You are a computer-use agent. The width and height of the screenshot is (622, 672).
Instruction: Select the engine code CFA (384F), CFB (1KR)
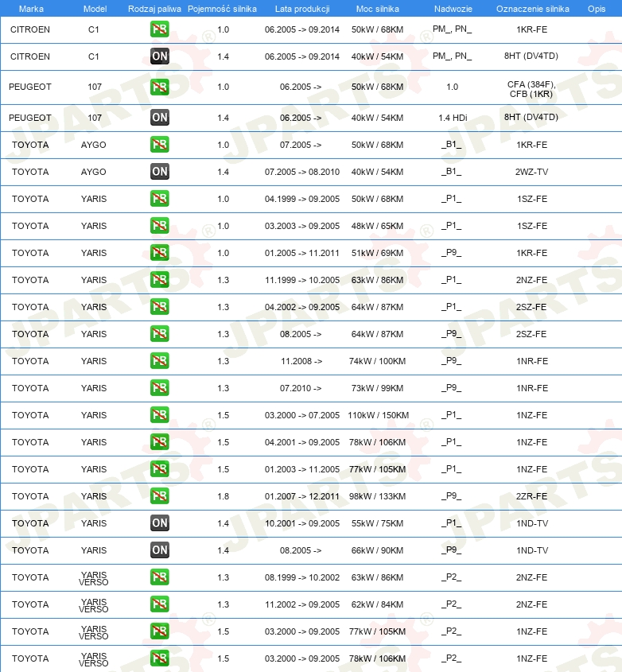(x=531, y=89)
